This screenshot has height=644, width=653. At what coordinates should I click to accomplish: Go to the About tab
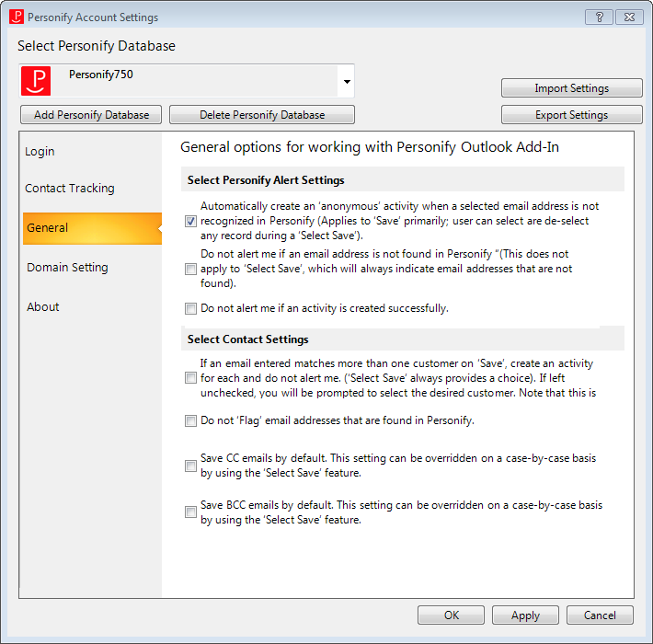coord(43,307)
